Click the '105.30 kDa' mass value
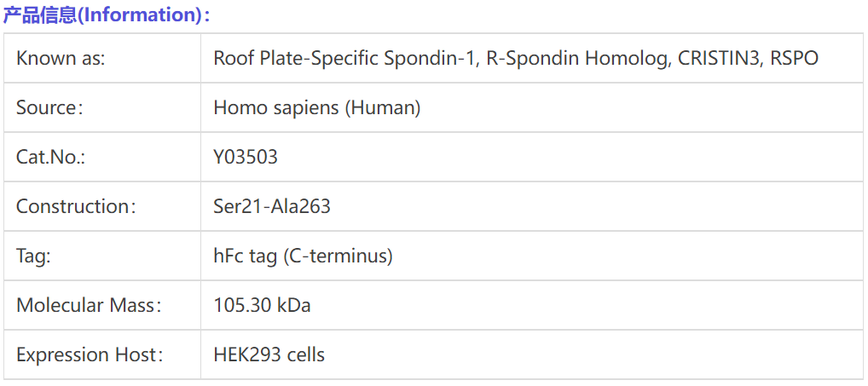Image resolution: width=868 pixels, height=386 pixels. [x=262, y=305]
